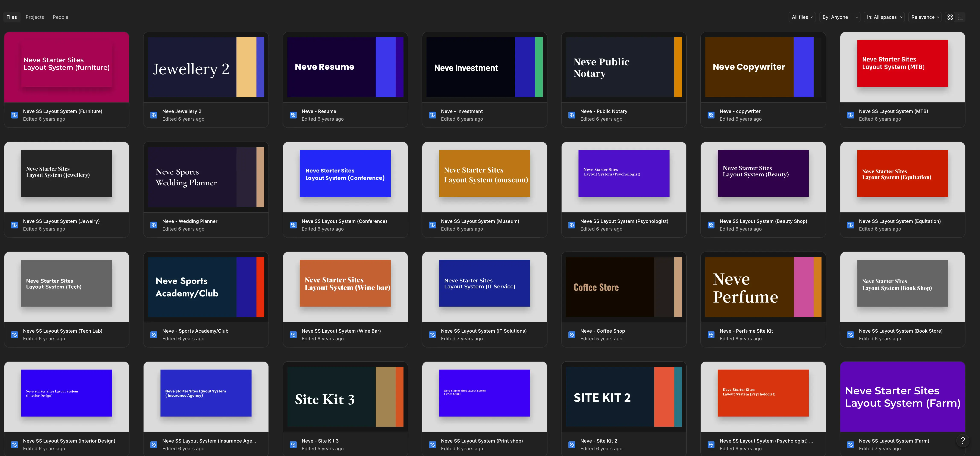
Task: Click file icon beside Neve SS Layout System (Equitation)
Action: (x=850, y=225)
